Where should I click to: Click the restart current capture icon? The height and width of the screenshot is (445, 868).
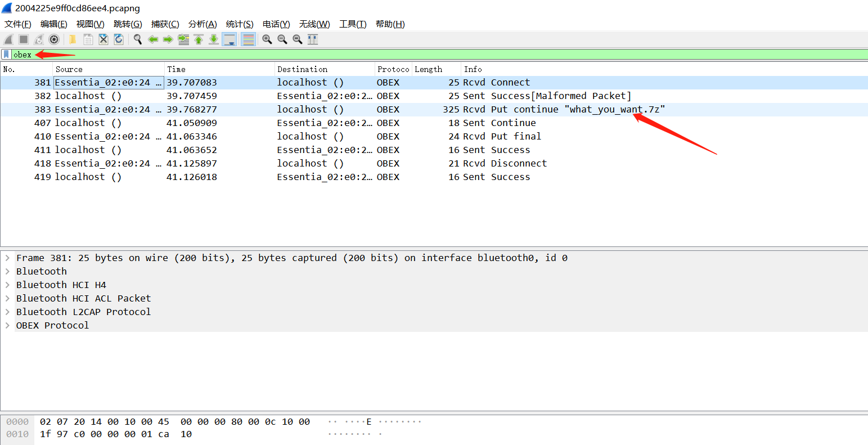tap(37, 39)
